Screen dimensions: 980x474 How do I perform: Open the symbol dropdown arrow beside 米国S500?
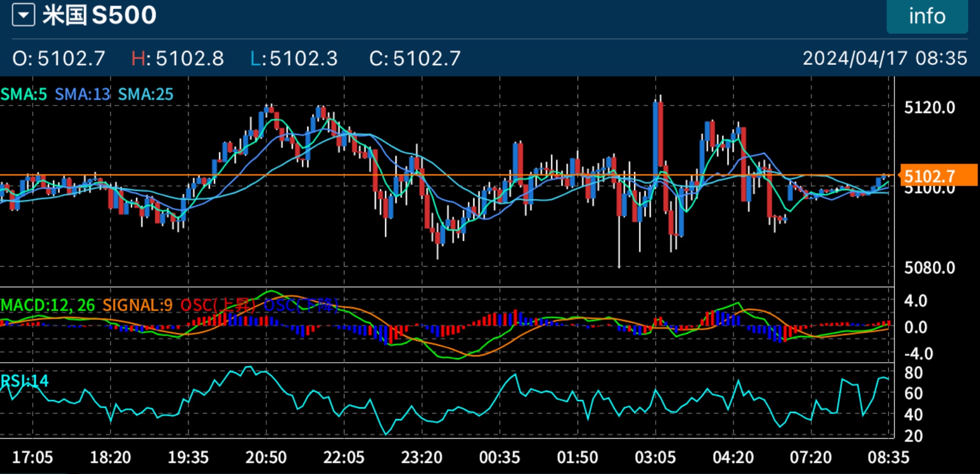23,15
